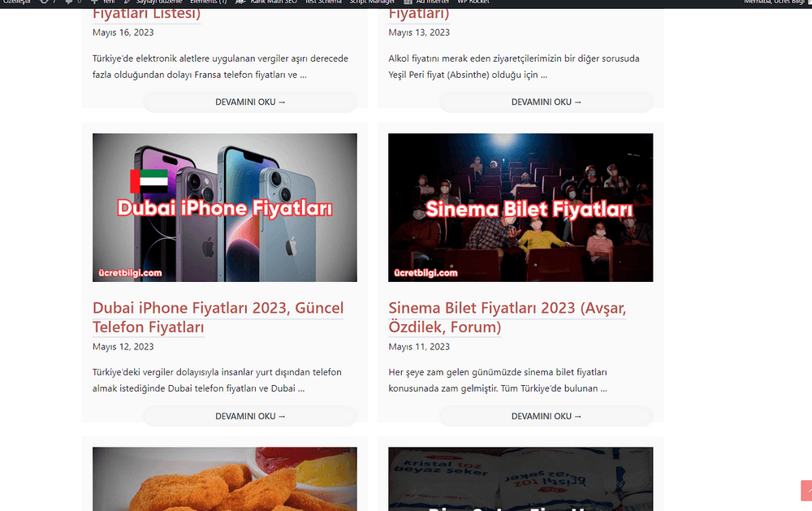
Task: Click the 'Fiyatları Listesi)' heading link
Action: (x=146, y=15)
